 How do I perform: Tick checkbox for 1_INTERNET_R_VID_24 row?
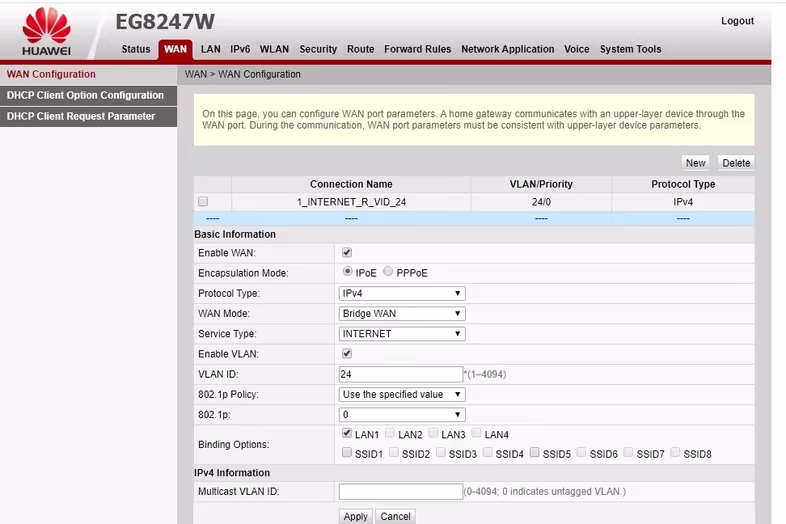[x=203, y=202]
